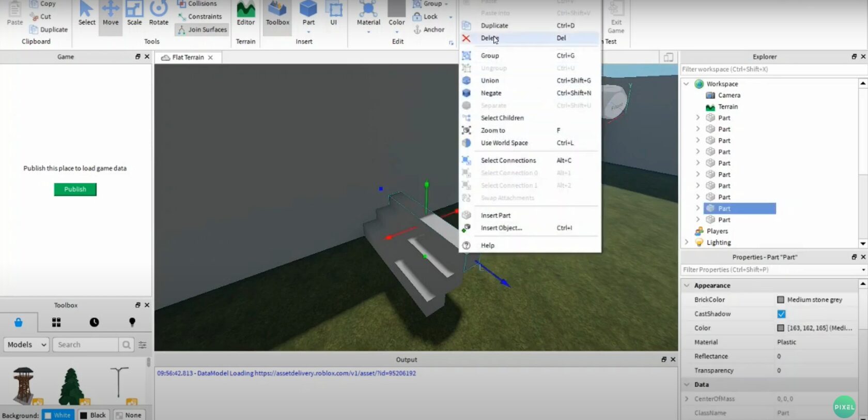868x420 pixels.
Task: Collapse the Data property section
Action: pyautogui.click(x=687, y=385)
